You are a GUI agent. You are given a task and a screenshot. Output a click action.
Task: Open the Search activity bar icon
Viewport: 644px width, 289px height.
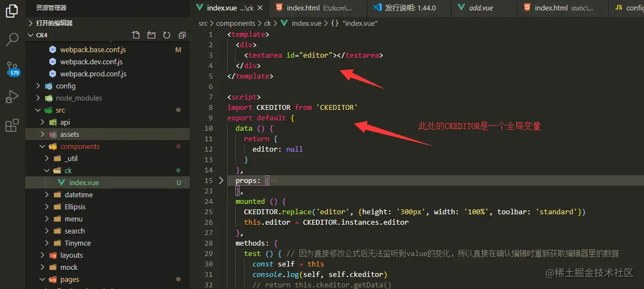click(x=12, y=40)
